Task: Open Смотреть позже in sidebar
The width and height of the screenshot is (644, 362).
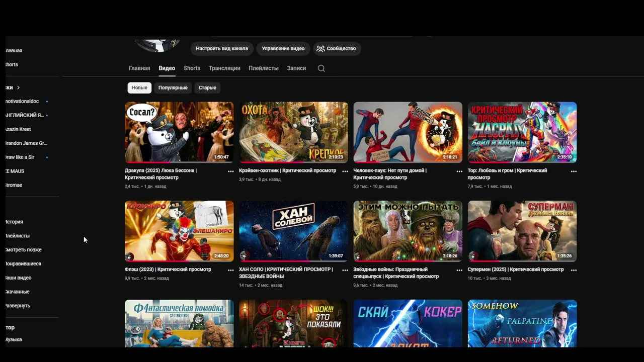Action: click(24, 250)
